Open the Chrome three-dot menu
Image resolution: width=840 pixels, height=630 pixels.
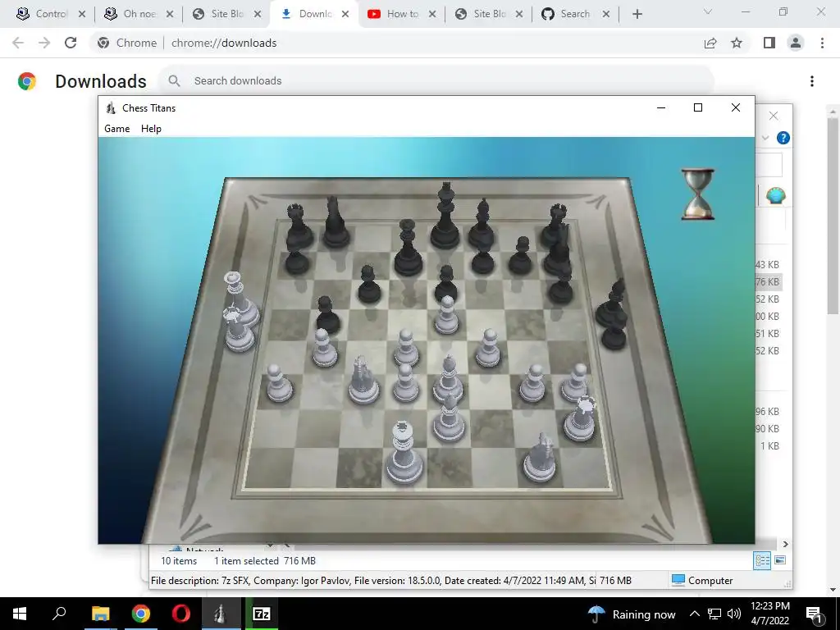point(822,43)
